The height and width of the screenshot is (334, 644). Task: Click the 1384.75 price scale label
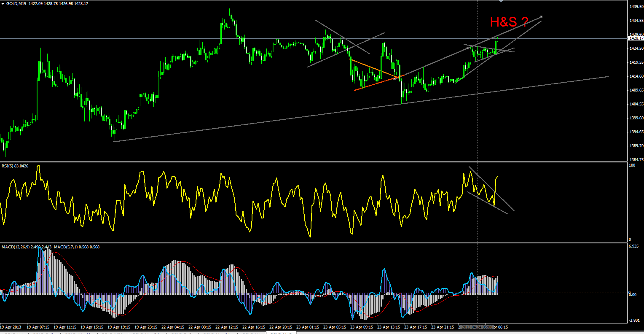(636, 160)
